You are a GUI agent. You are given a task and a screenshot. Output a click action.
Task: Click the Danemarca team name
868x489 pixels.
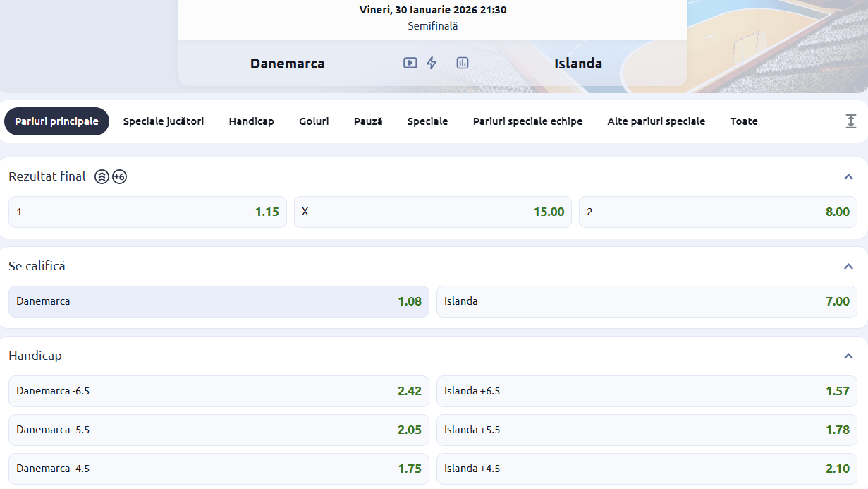point(287,64)
